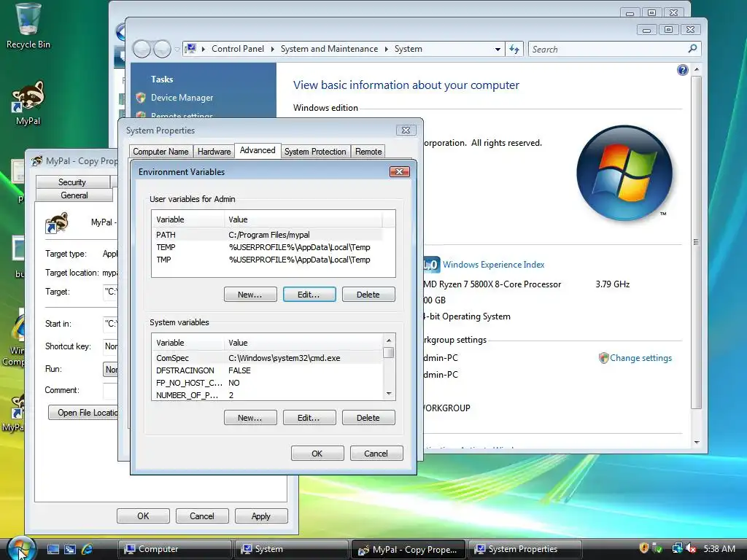
Task: Click the Forward navigation arrow in System window
Action: click(x=163, y=49)
